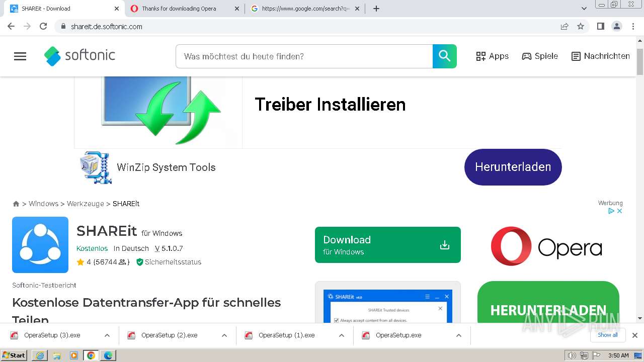Image resolution: width=644 pixels, height=362 pixels.
Task: Click the version text V 5.1.0.7
Action: 169,248
